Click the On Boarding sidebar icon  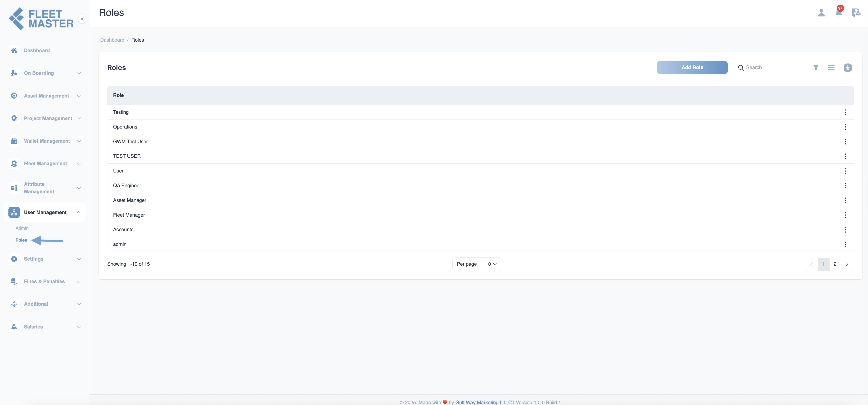(x=14, y=73)
